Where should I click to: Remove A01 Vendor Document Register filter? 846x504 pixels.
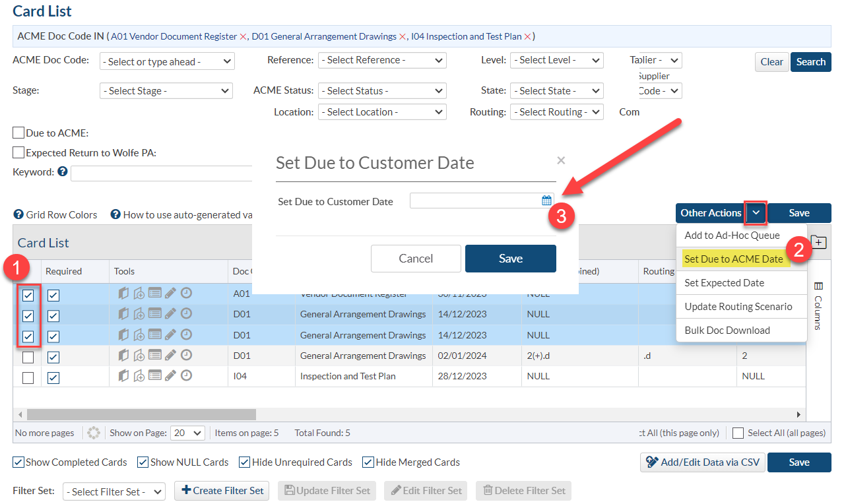pos(243,36)
